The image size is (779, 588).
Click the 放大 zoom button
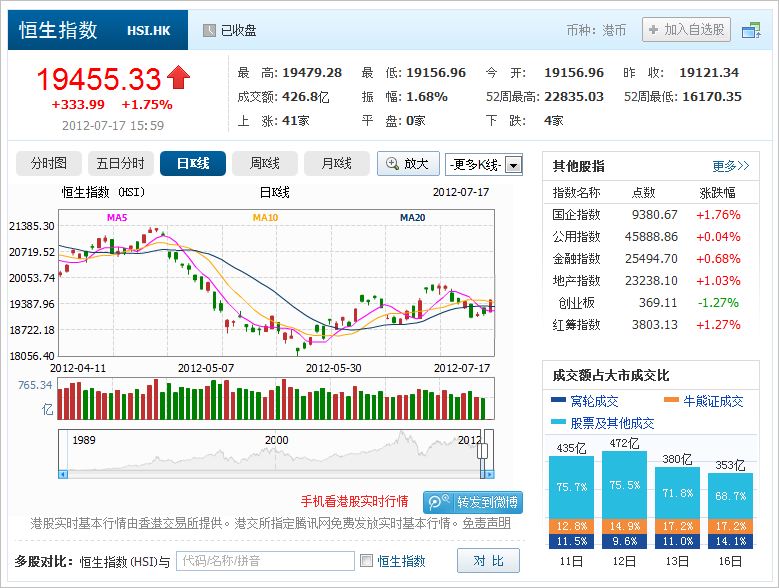point(408,163)
